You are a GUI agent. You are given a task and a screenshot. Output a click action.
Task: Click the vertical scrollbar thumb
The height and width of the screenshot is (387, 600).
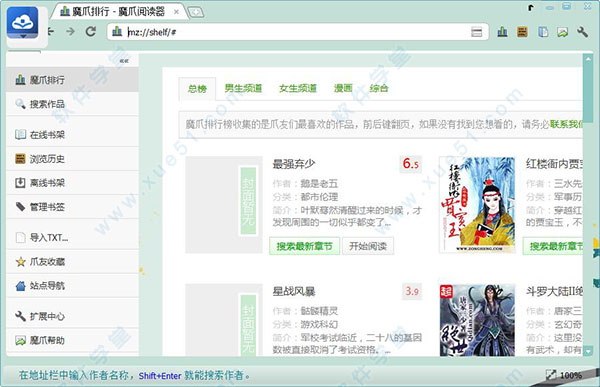587,93
